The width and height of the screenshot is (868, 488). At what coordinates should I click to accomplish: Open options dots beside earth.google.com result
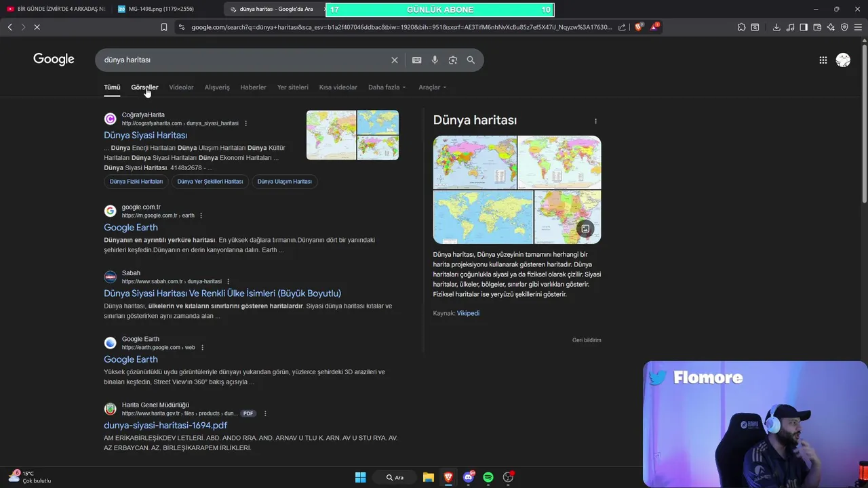(202, 348)
